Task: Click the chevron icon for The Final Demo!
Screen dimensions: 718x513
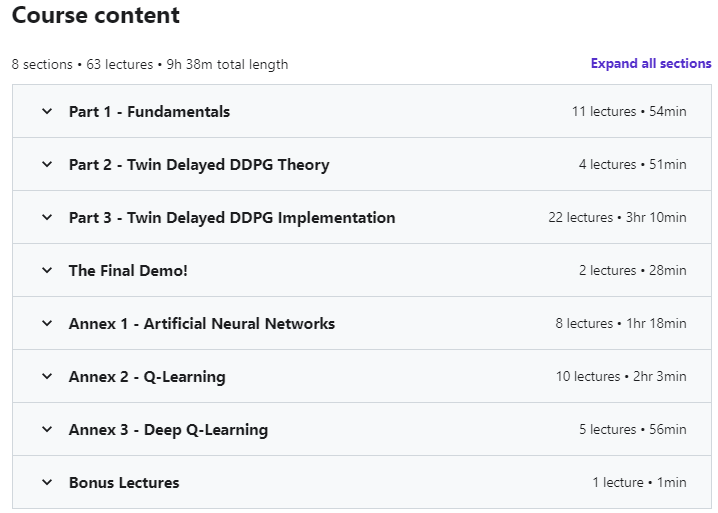Action: (47, 271)
